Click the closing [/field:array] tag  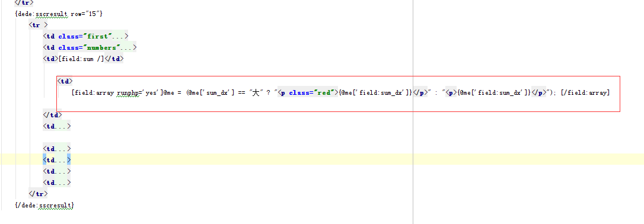585,92
